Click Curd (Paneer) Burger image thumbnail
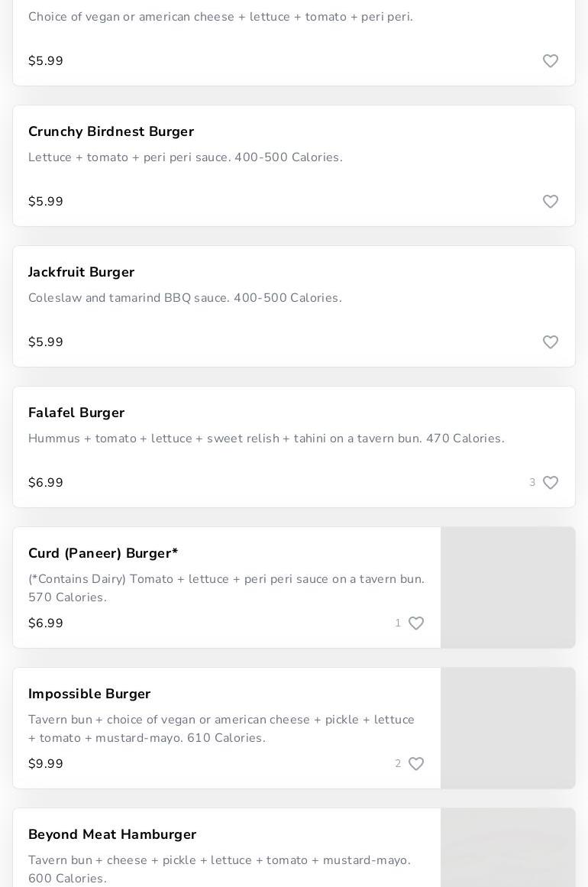This screenshot has width=588, height=887. (508, 588)
